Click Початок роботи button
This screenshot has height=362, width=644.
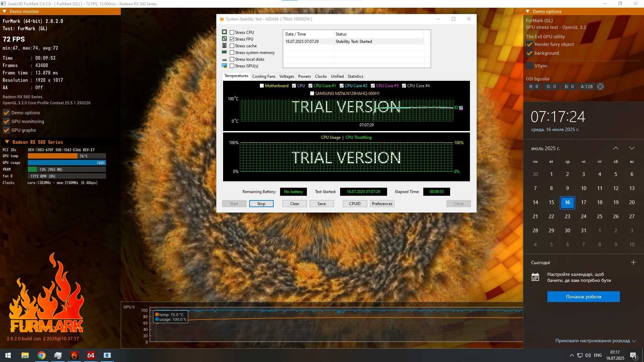point(584,297)
